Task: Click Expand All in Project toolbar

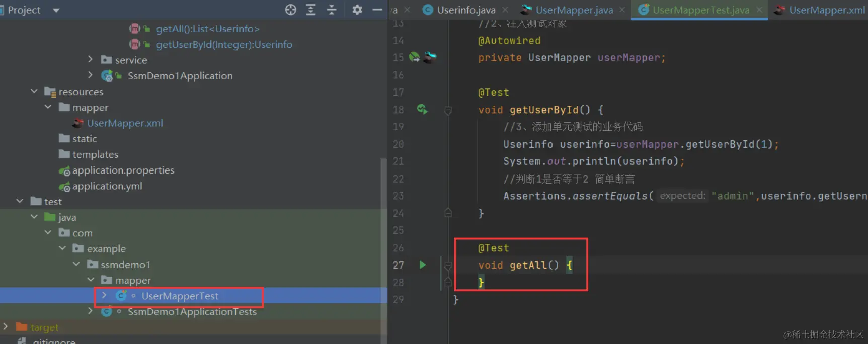Action: (x=311, y=10)
